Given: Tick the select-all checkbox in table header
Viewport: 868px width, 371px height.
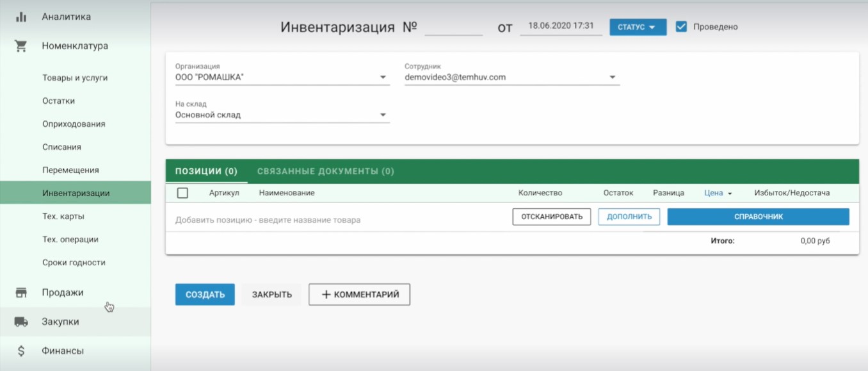Looking at the screenshot, I should 182,193.
